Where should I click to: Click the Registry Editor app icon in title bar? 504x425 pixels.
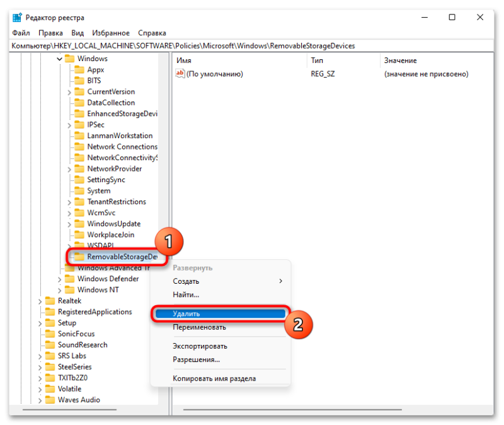pos(17,18)
